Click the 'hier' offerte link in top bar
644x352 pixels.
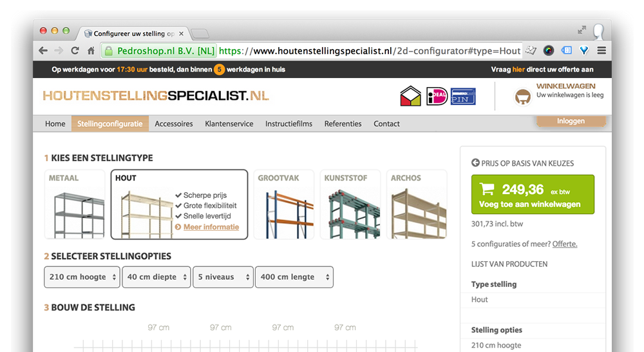(518, 70)
